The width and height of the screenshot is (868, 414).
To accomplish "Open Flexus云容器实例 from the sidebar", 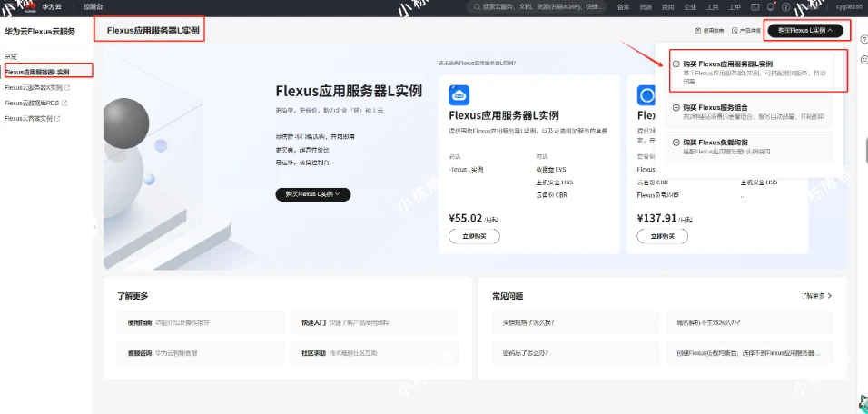I will pyautogui.click(x=28, y=118).
